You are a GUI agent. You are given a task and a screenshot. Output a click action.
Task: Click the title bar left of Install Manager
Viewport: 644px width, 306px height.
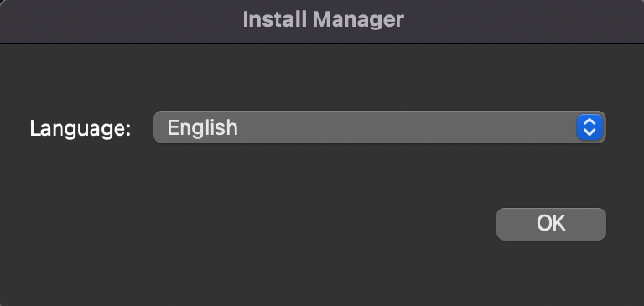[x=119, y=21]
